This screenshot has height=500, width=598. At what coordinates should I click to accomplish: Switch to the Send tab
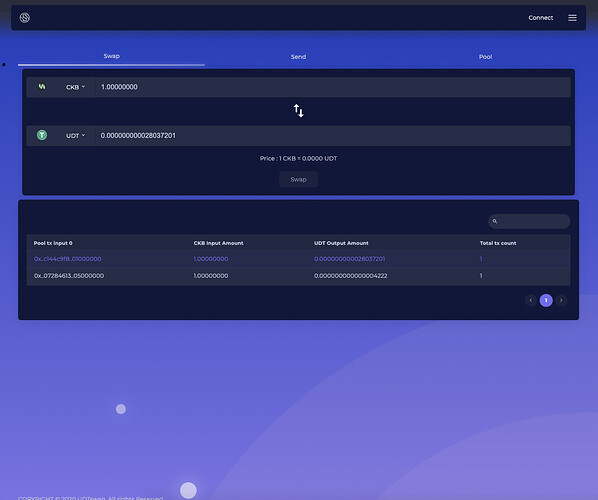[x=298, y=57]
